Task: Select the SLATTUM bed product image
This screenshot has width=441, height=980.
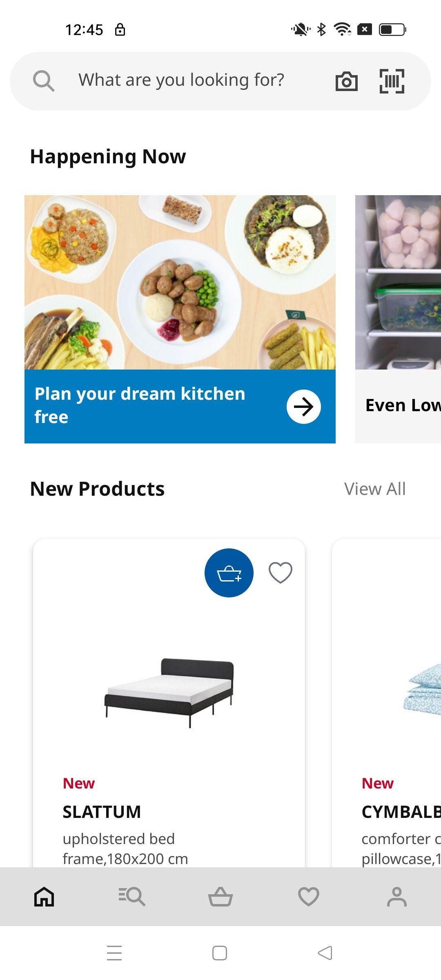Action: tap(169, 693)
